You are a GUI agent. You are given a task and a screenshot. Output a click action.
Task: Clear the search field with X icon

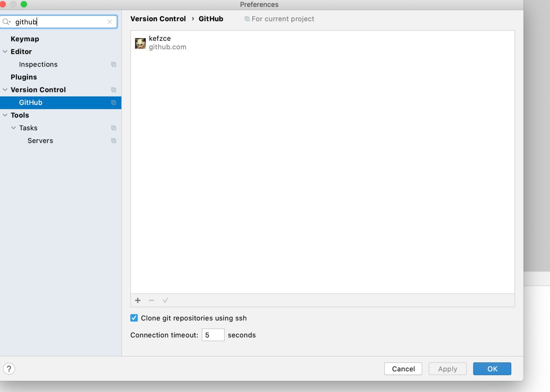point(110,22)
